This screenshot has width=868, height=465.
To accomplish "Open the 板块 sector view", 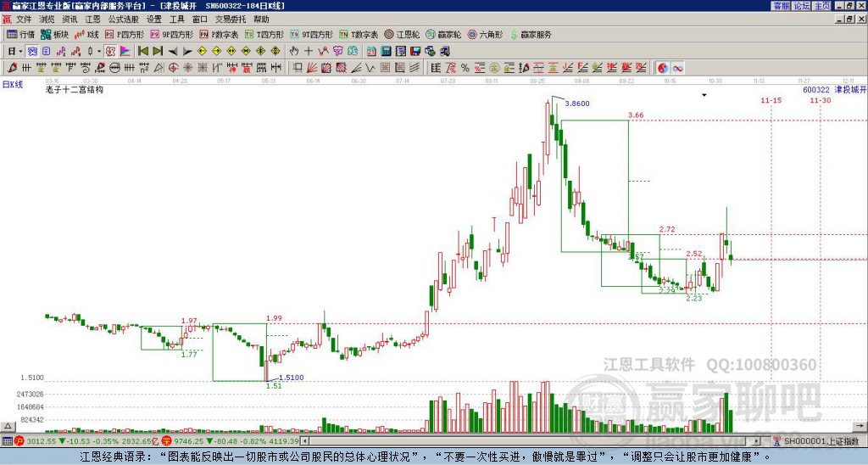I will 54,34.
